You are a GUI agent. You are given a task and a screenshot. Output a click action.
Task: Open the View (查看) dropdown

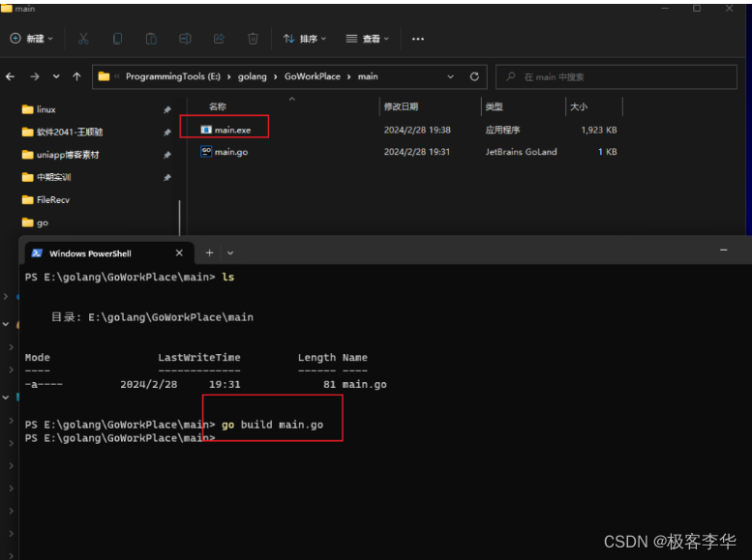368,39
